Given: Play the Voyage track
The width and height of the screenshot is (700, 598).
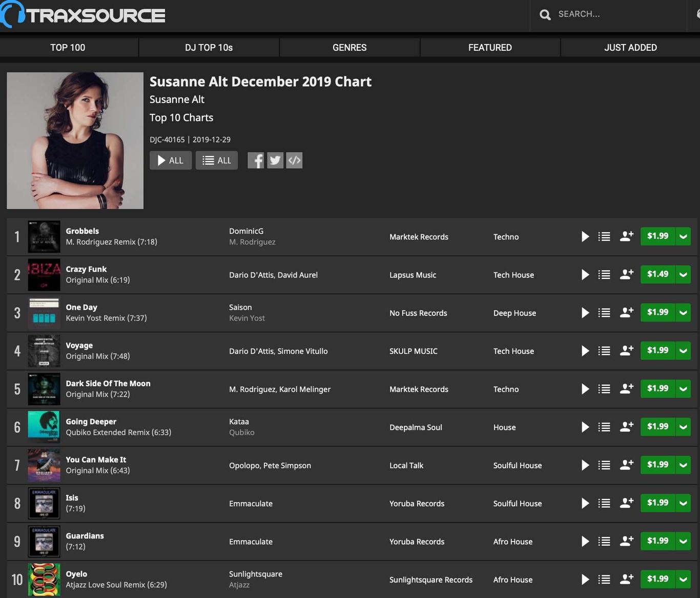Looking at the screenshot, I should click(585, 351).
